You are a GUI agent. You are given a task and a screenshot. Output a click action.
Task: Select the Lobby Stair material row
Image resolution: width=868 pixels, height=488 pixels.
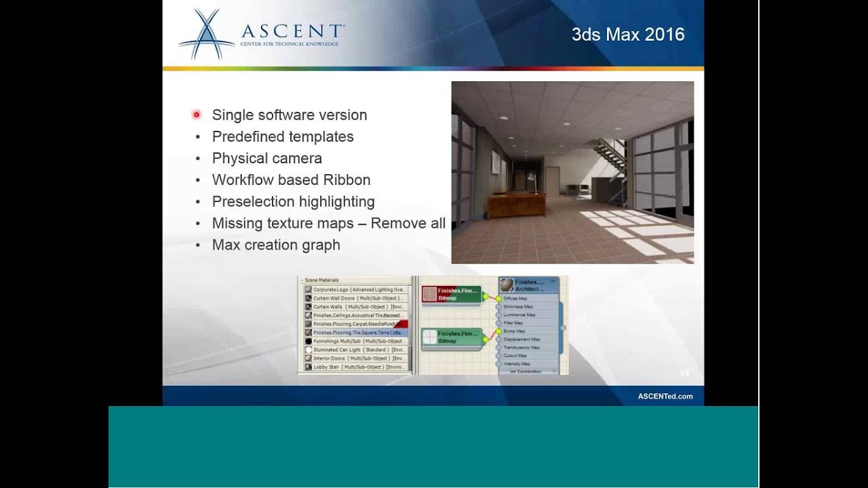(356, 367)
